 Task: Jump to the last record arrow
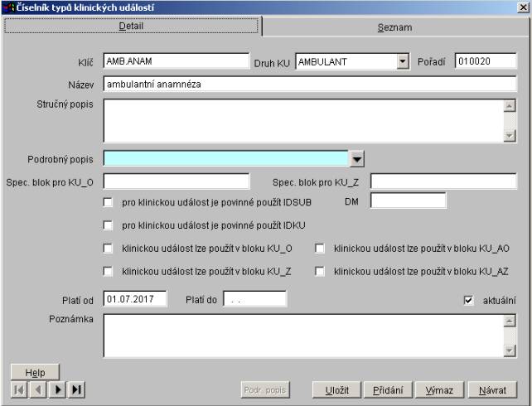click(77, 389)
